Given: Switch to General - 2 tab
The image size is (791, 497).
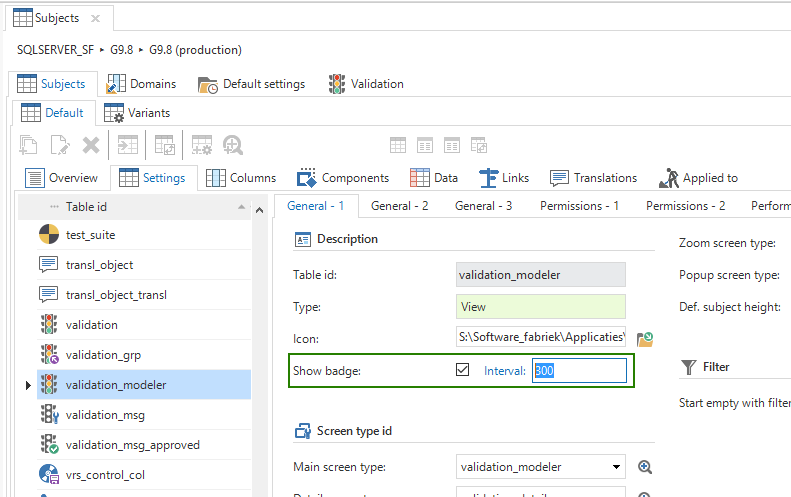Looking at the screenshot, I should click(x=400, y=206).
